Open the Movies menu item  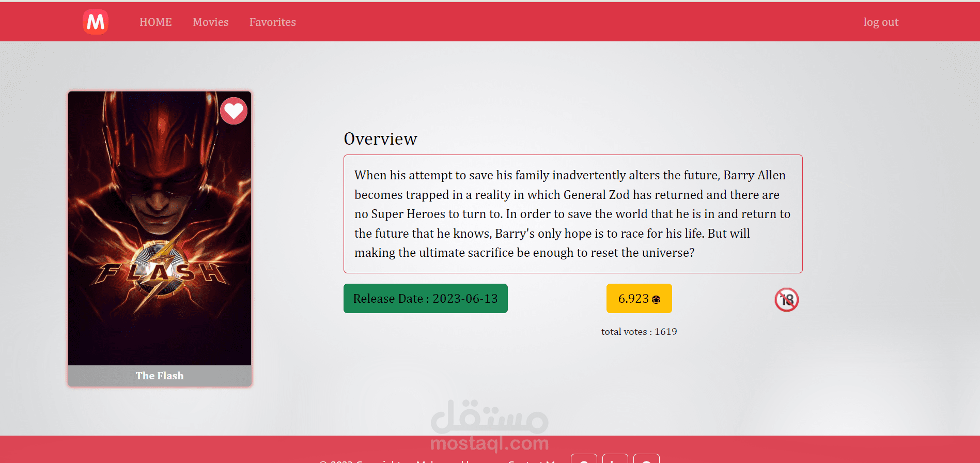point(211,22)
